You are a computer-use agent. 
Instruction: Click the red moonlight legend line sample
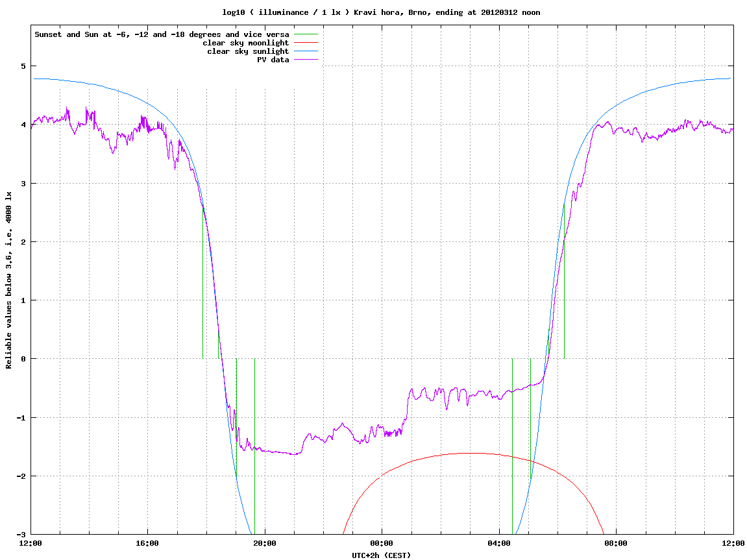tap(306, 43)
